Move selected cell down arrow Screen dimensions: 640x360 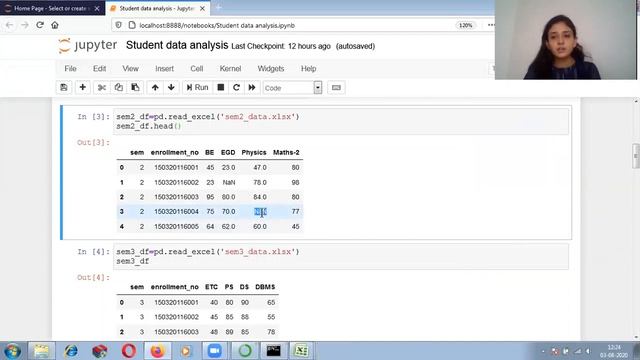coord(171,87)
